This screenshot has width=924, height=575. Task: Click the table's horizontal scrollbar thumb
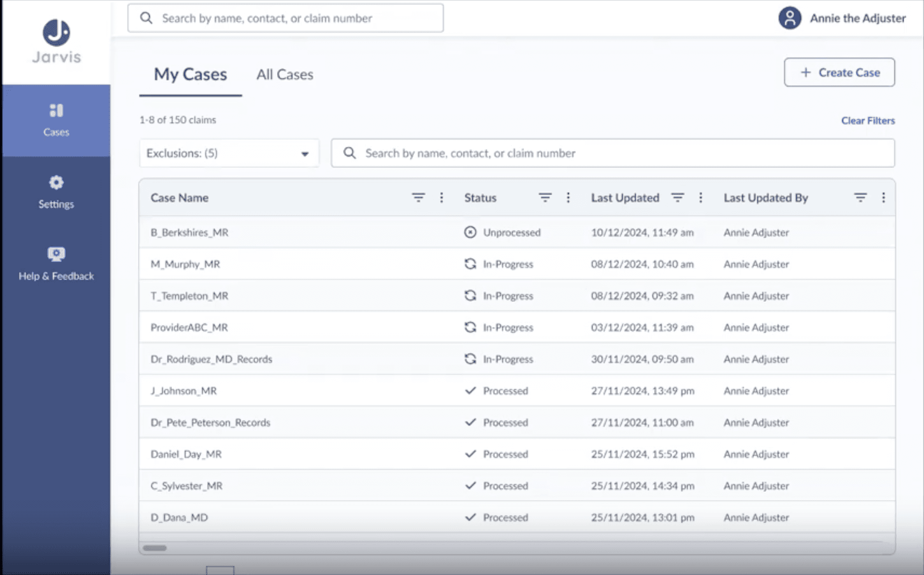pyautogui.click(x=155, y=548)
